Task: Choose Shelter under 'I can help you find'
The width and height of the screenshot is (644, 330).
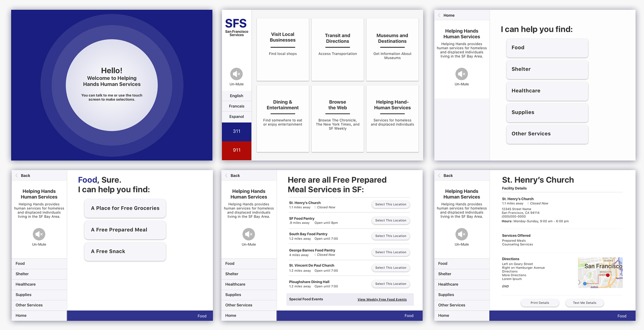Action: click(547, 69)
